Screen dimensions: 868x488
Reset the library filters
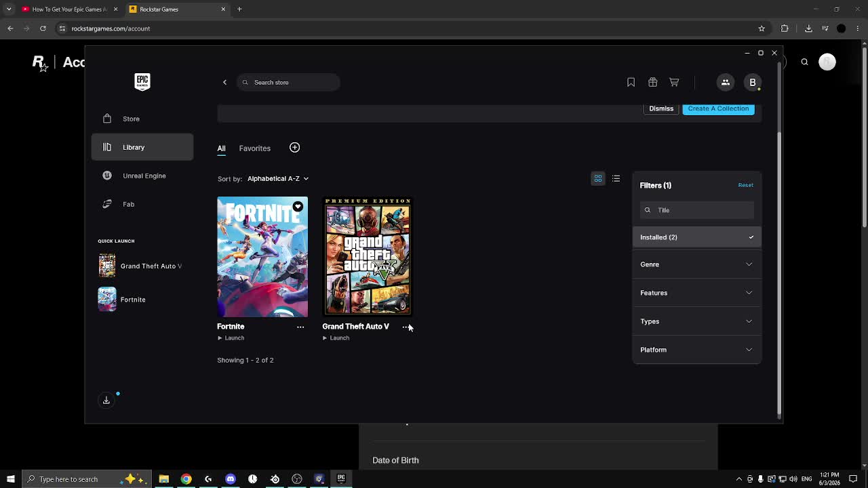(745, 185)
